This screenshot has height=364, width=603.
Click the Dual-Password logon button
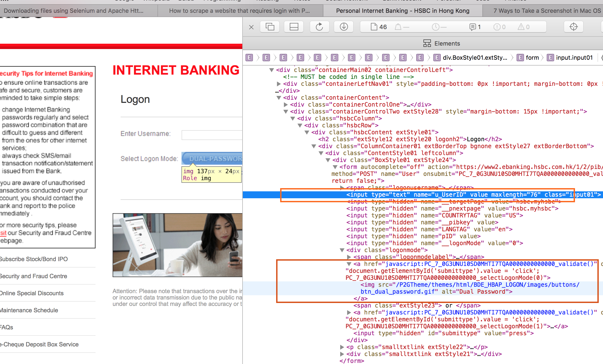[212, 159]
